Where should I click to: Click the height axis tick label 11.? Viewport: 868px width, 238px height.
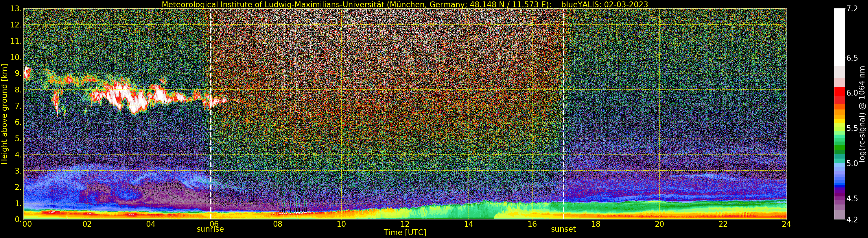(16, 41)
